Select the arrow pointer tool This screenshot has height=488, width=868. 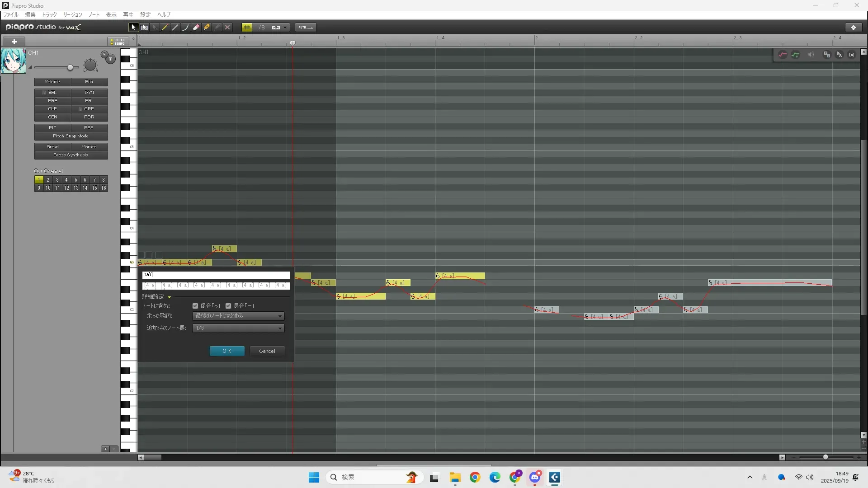coord(133,27)
